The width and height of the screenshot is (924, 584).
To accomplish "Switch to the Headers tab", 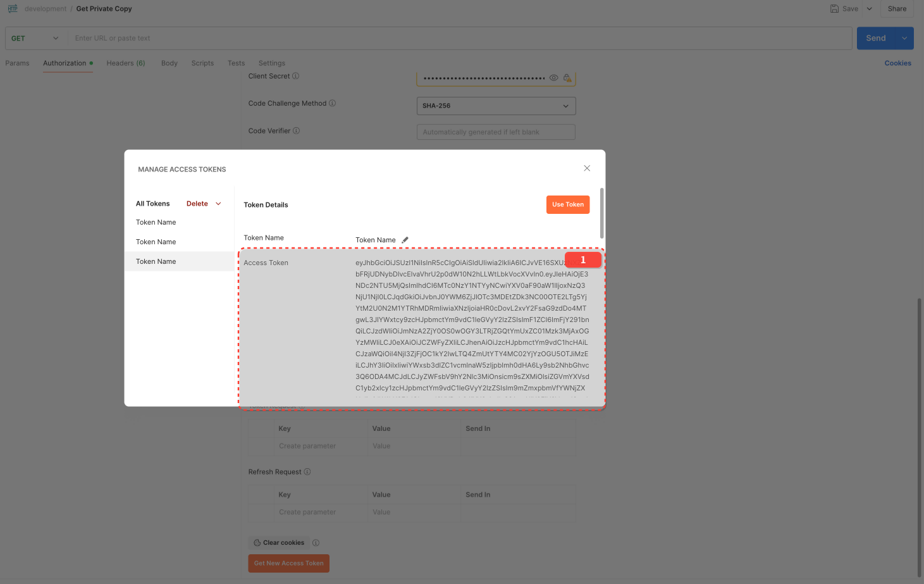I will (125, 63).
